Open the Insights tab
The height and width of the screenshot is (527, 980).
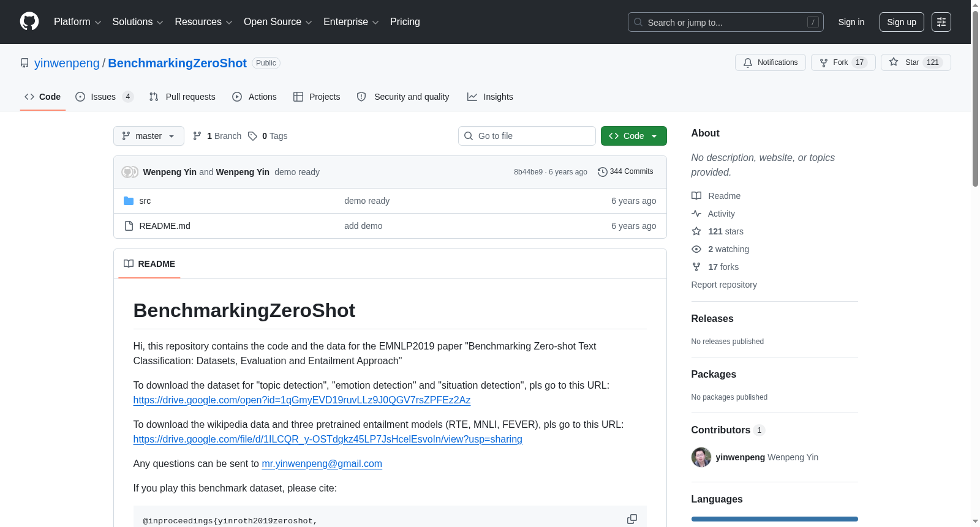pyautogui.click(x=490, y=97)
